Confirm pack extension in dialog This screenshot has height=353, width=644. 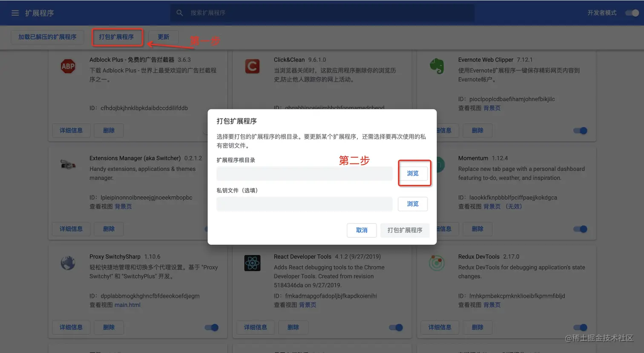tap(405, 230)
